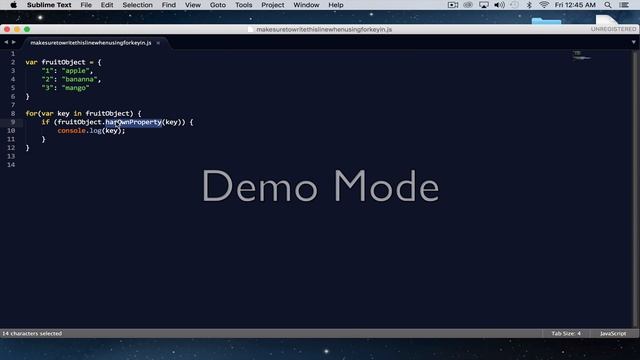Select the makesuretowritethislinewhenusingforkeyin.js tab

(91, 42)
